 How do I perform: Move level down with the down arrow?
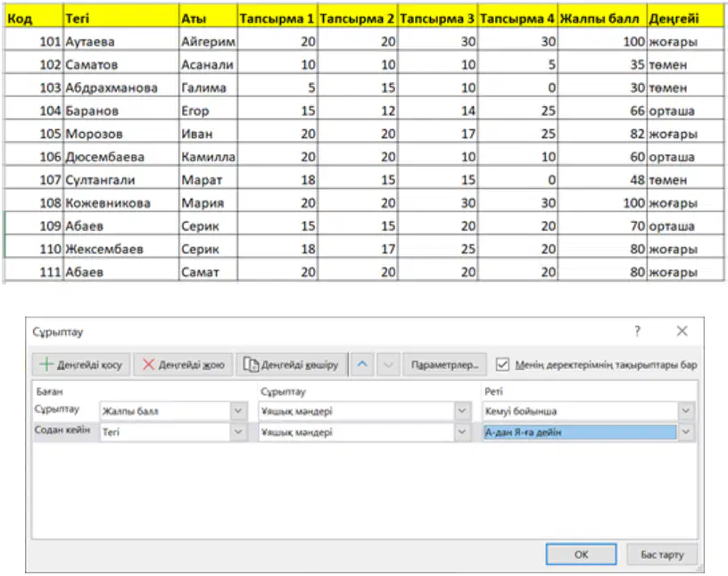388,365
